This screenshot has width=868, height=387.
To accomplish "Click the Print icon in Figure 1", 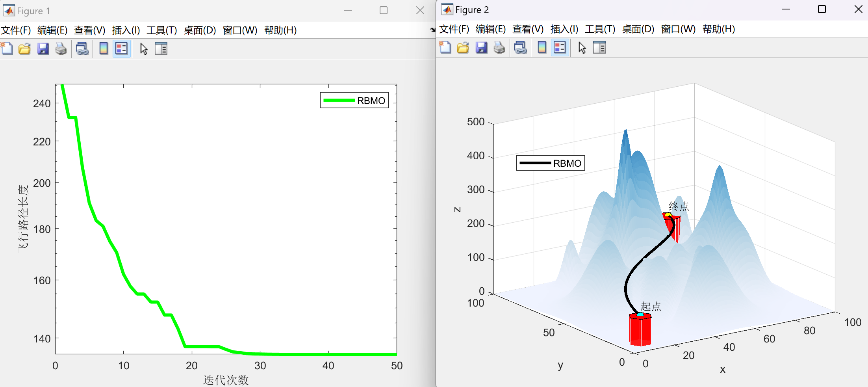I will pyautogui.click(x=61, y=48).
